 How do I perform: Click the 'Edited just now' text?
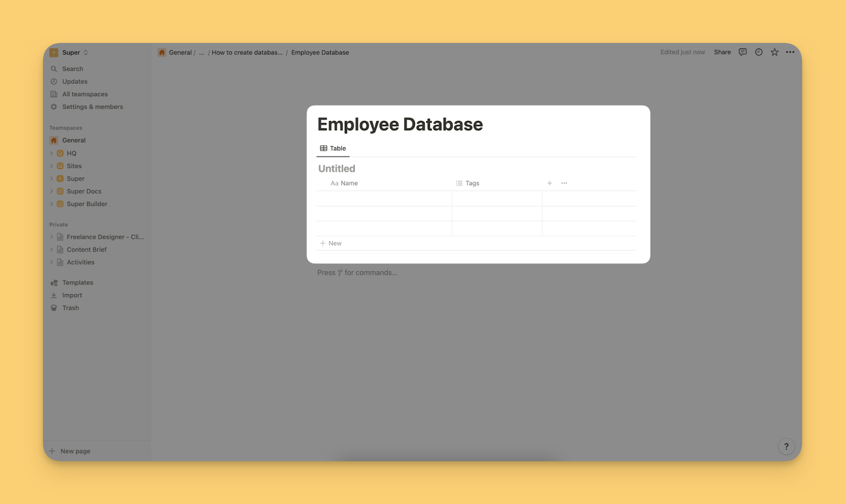(x=682, y=52)
